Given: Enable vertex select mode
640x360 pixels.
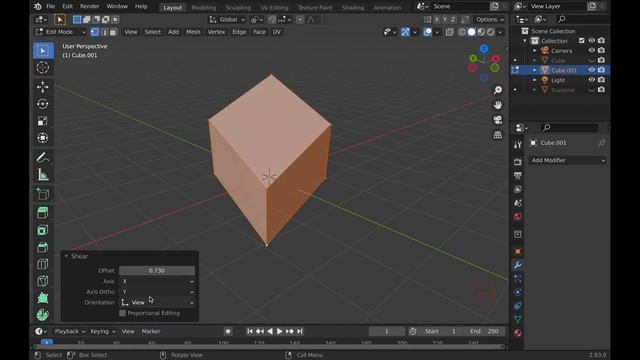Looking at the screenshot, I should pyautogui.click(x=95, y=32).
